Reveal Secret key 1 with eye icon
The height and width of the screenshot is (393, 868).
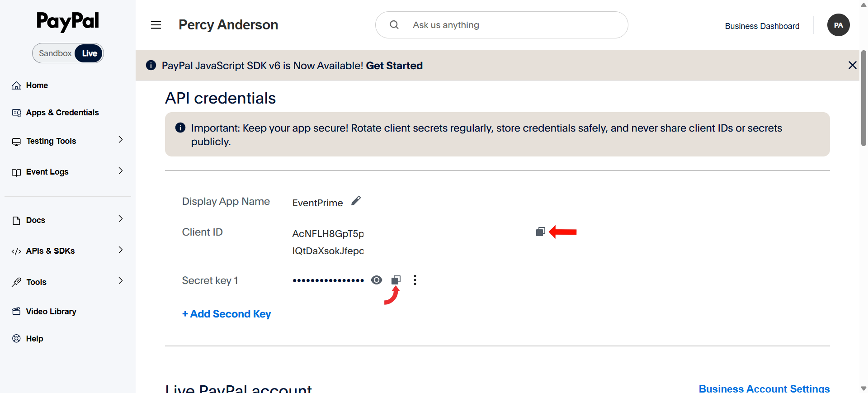[377, 280]
